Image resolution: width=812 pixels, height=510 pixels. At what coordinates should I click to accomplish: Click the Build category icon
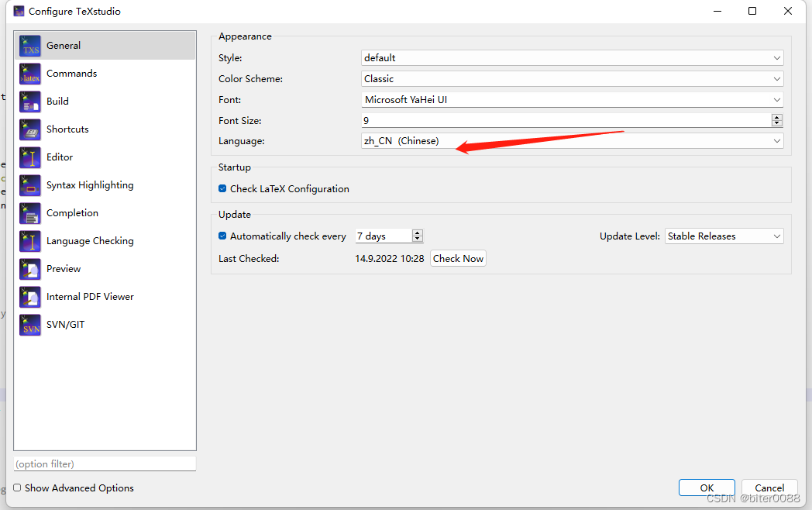point(30,102)
